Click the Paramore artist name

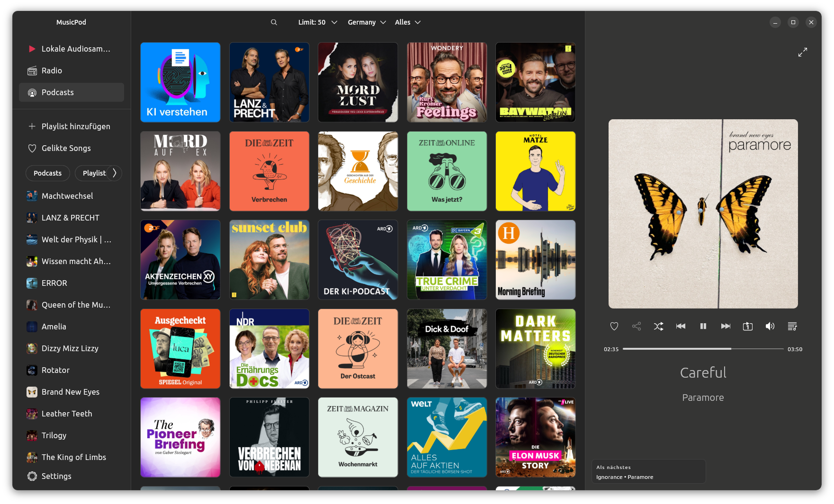click(703, 398)
